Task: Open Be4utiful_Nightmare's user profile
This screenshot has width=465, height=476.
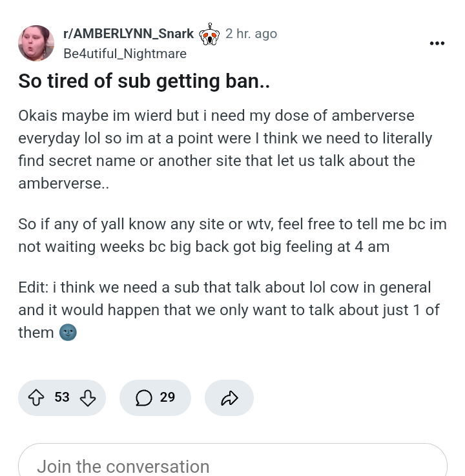Action: point(125,54)
